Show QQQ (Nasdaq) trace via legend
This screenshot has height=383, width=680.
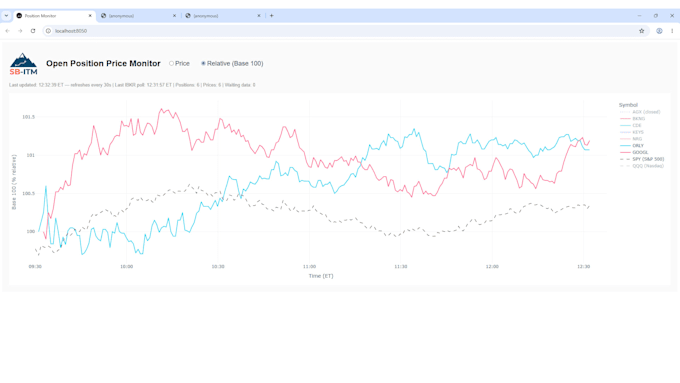642,166
